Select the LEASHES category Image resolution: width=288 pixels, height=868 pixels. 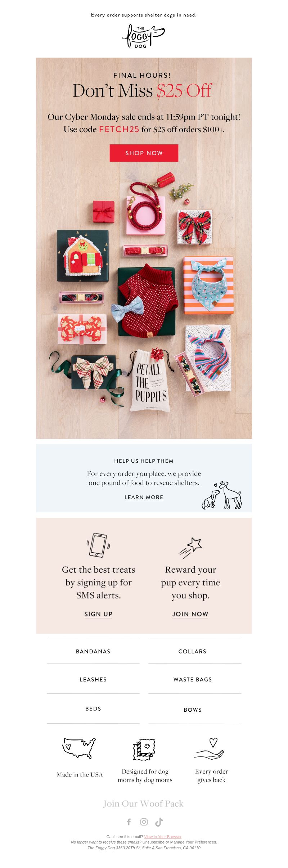(93, 679)
